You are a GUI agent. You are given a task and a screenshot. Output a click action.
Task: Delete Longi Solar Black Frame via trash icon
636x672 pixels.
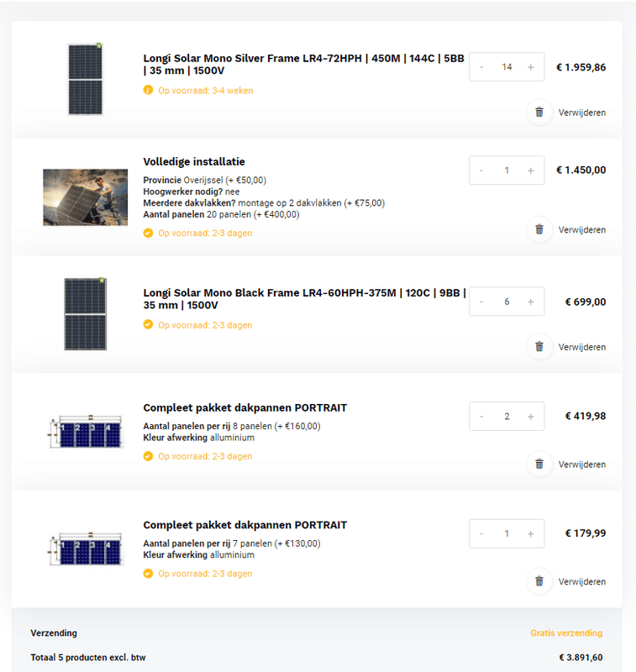tap(539, 347)
